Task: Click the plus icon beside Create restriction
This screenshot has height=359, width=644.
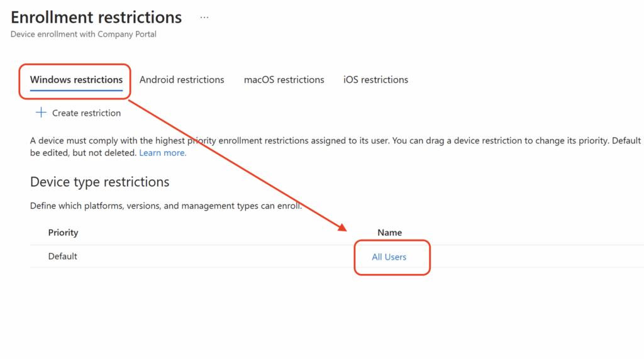Action: click(x=41, y=113)
